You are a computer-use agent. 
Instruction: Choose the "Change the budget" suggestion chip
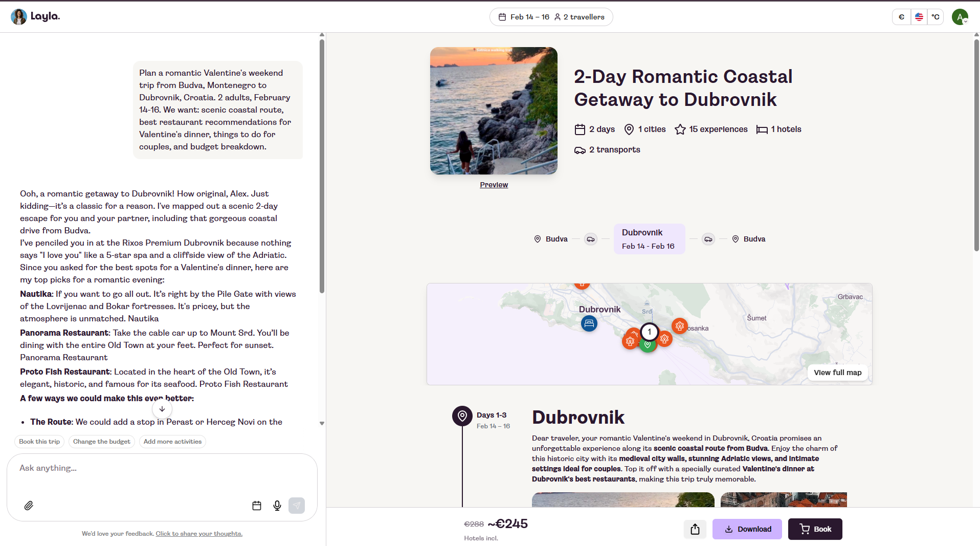tap(101, 442)
